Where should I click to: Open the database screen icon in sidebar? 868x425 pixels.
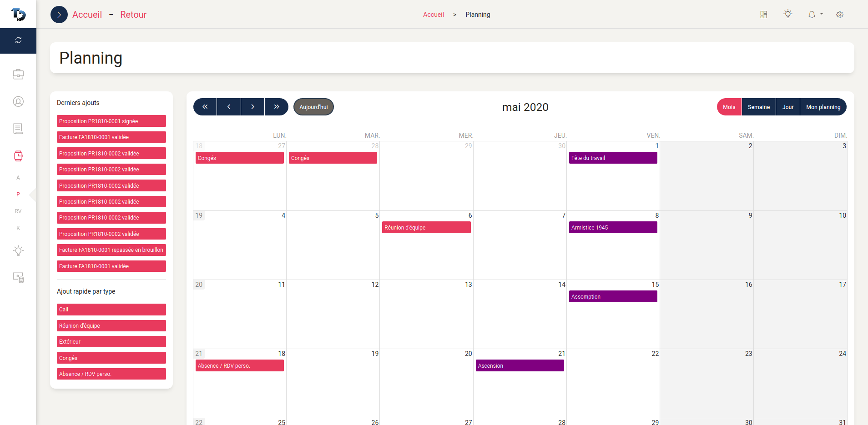click(18, 278)
